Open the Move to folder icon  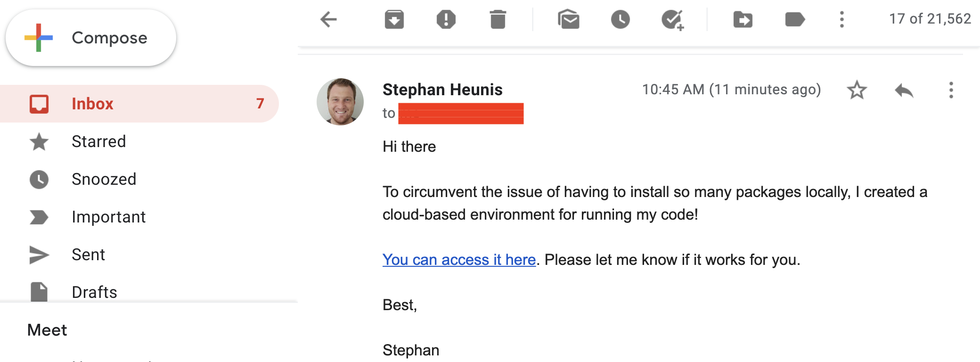(743, 19)
